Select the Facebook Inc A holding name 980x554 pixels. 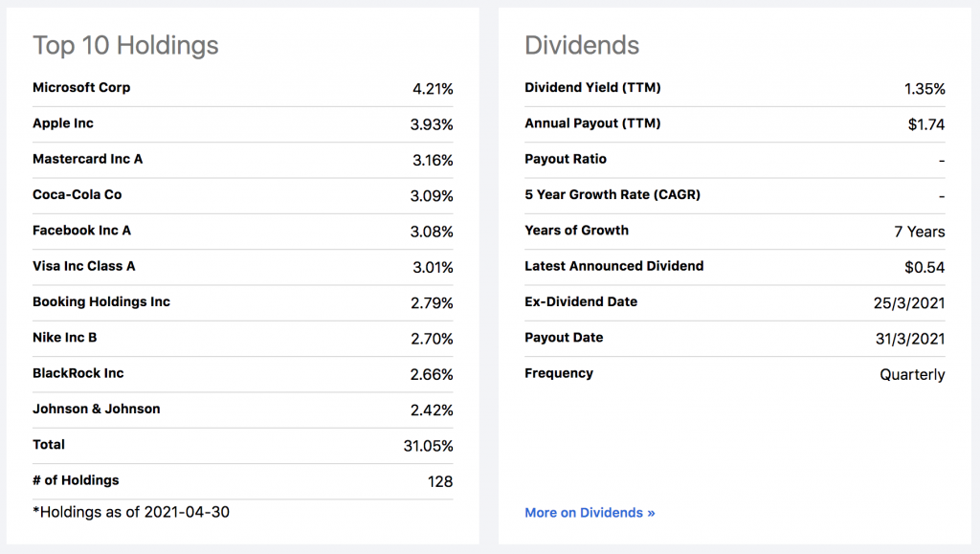tap(82, 230)
